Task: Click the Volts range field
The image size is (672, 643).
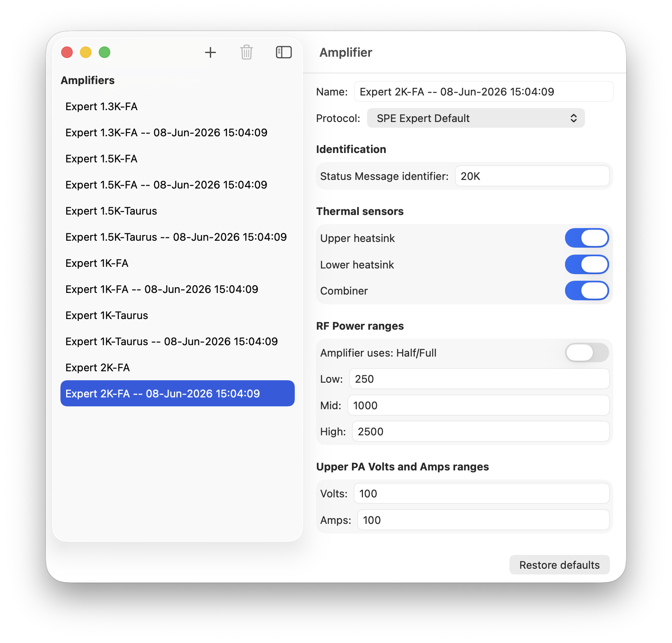Action: 481,493
